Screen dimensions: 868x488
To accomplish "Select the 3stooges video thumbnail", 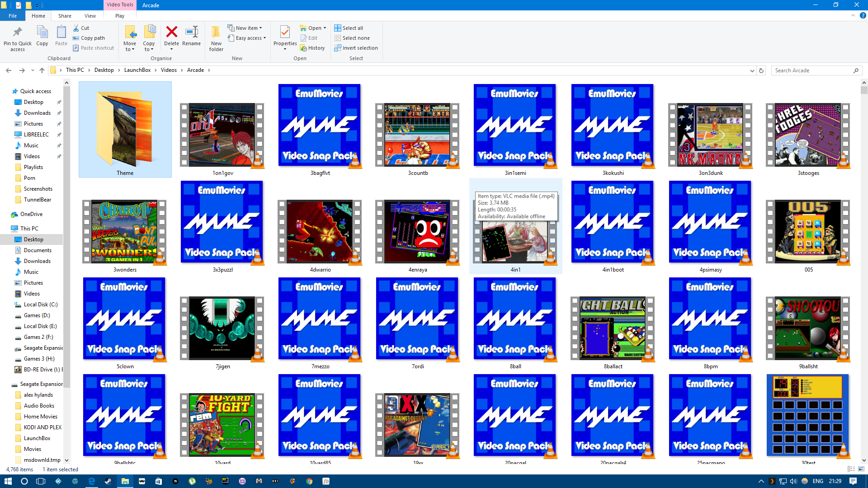I will 808,136.
